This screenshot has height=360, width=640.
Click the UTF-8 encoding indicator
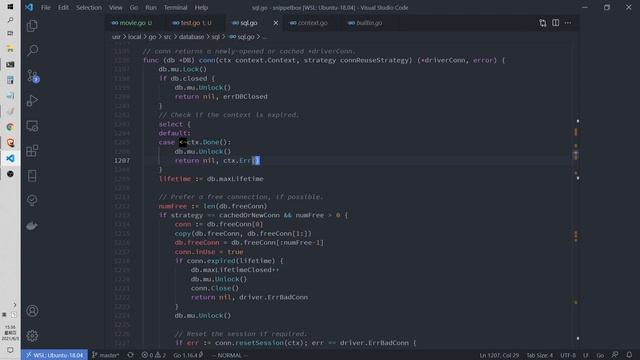568,355
